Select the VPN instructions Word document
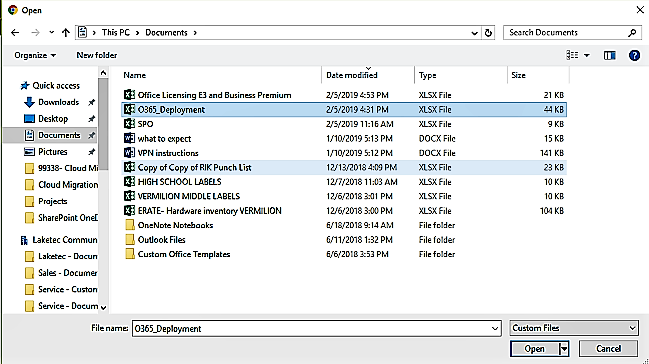 pos(168,153)
